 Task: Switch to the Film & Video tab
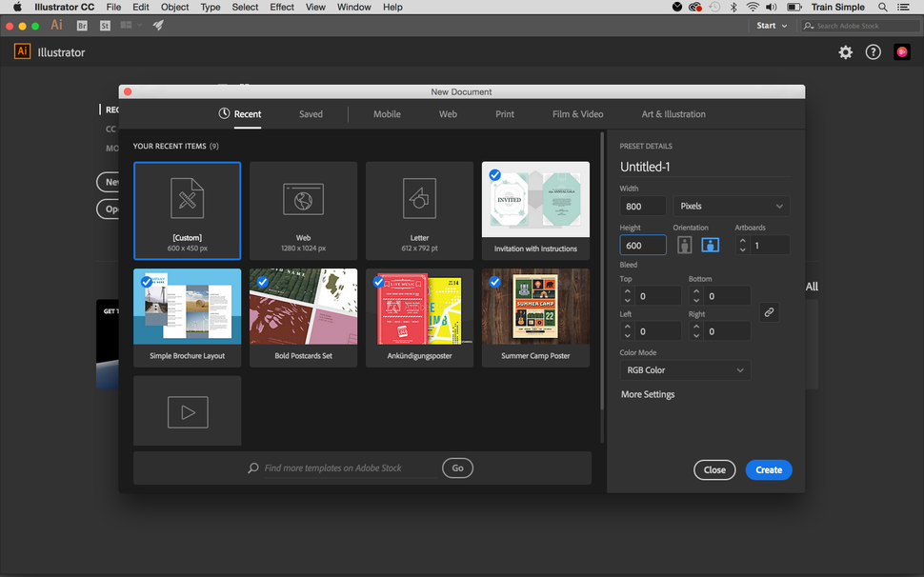click(576, 113)
